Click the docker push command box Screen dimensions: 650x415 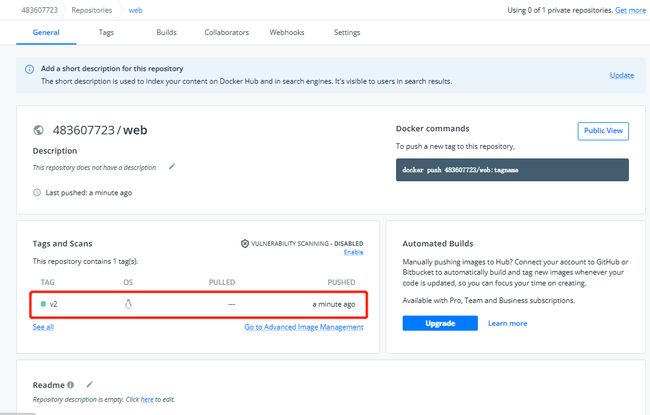tap(512, 170)
